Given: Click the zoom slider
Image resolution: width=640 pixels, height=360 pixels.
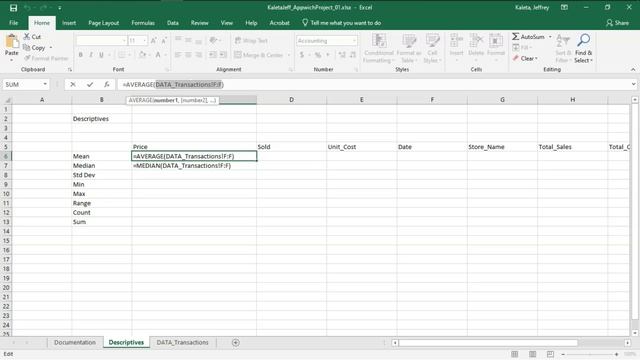Looking at the screenshot, I should pyautogui.click(x=589, y=354).
